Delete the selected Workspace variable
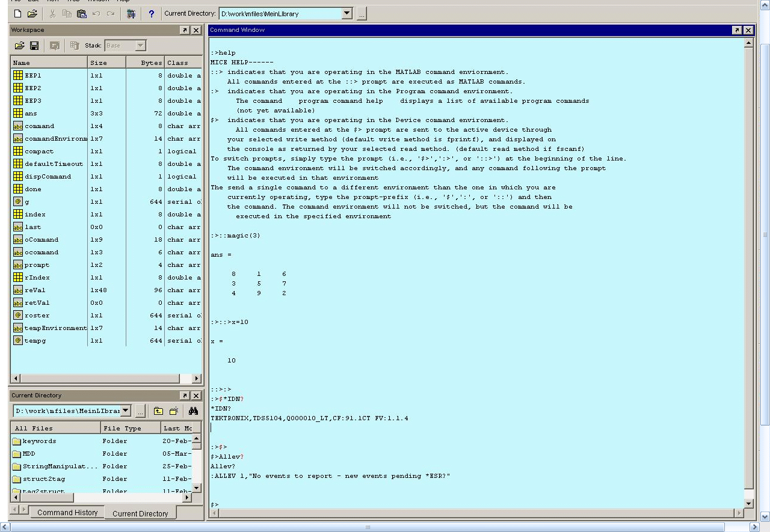770x532 pixels. coord(75,46)
